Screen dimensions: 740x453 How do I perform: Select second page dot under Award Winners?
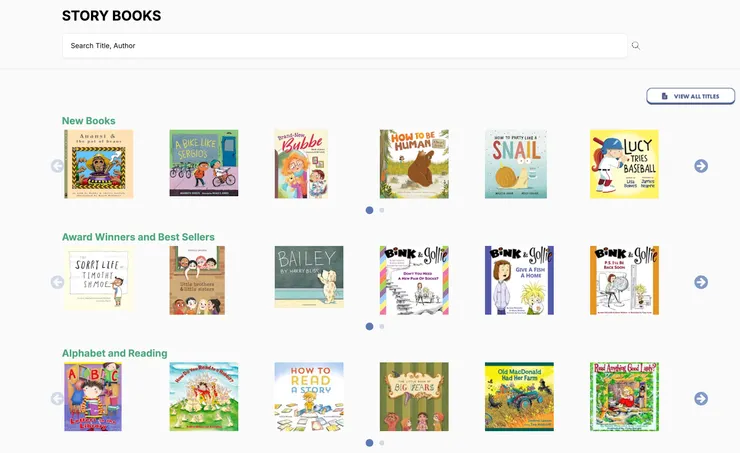[x=382, y=326]
